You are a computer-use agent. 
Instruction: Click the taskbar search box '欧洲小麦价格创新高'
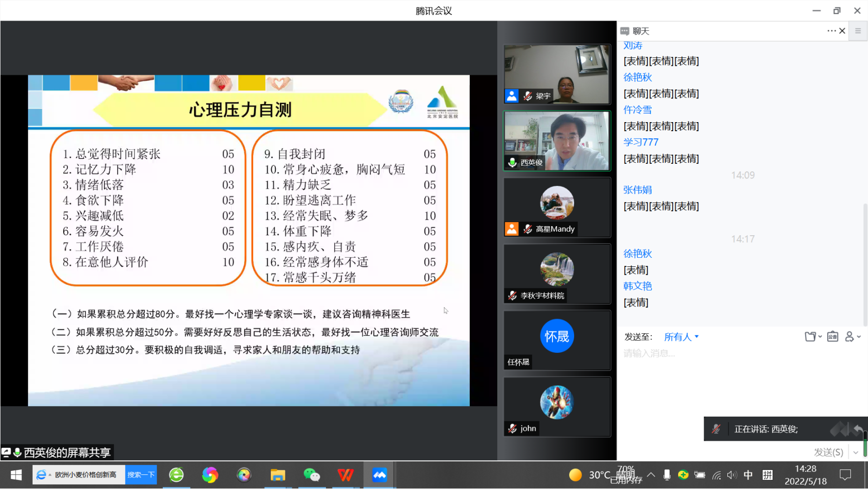click(79, 475)
